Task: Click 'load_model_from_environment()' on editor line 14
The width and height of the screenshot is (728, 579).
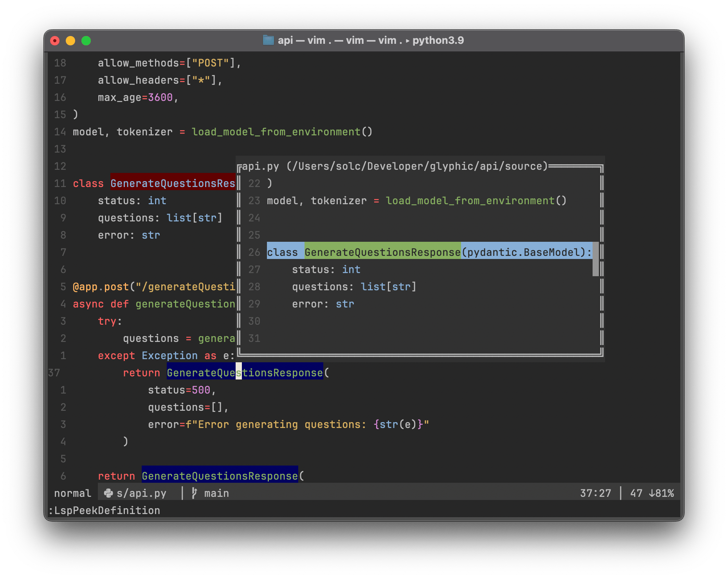Action: pyautogui.click(x=282, y=132)
